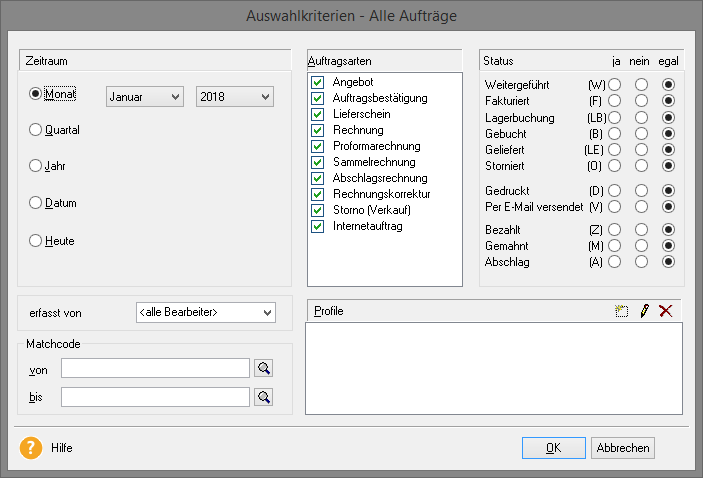This screenshot has height=478, width=703.
Task: Select egal for Bezahlt status
Action: point(668,230)
